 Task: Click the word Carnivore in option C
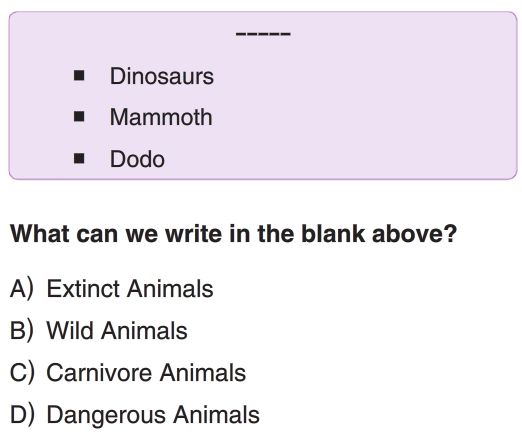100,373
